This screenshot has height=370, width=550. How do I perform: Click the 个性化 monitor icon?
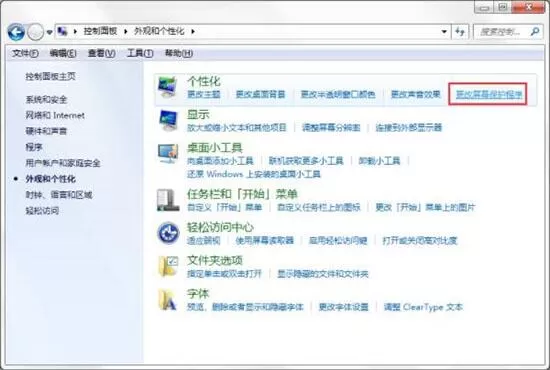168,87
